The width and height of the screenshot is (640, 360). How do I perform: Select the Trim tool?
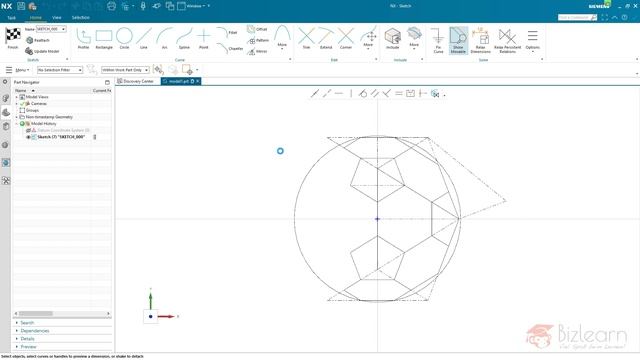306,39
